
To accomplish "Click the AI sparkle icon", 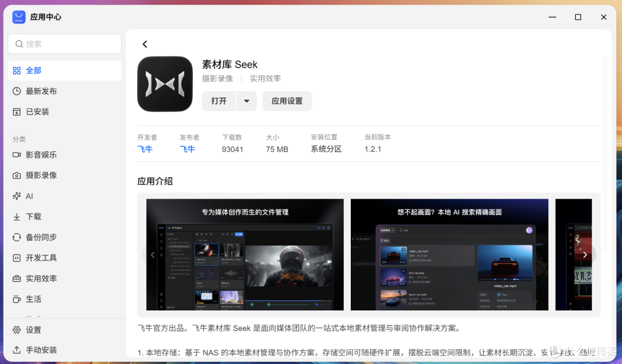I will (17, 196).
